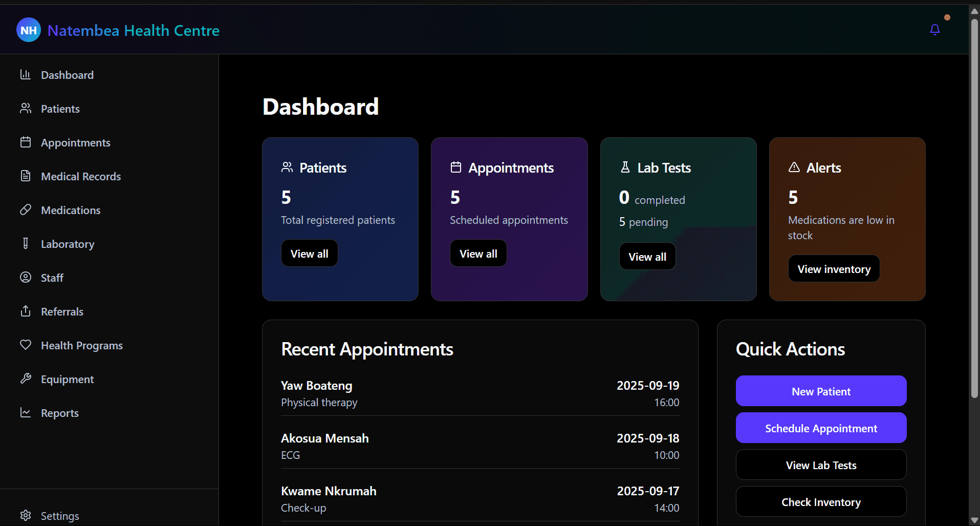Viewport: 980px width, 526px height.
Task: Click the Check-up appointment type text
Action: click(x=303, y=508)
